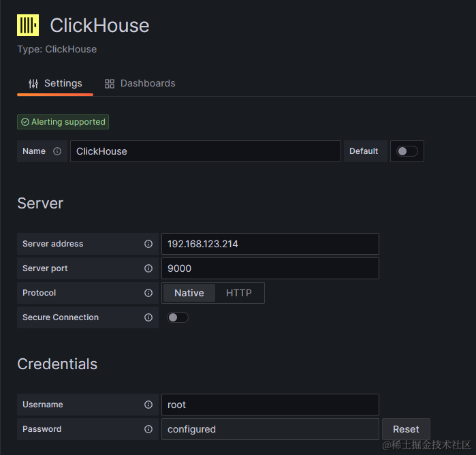Click the Server port info icon
The image size is (476, 455).
pos(148,268)
